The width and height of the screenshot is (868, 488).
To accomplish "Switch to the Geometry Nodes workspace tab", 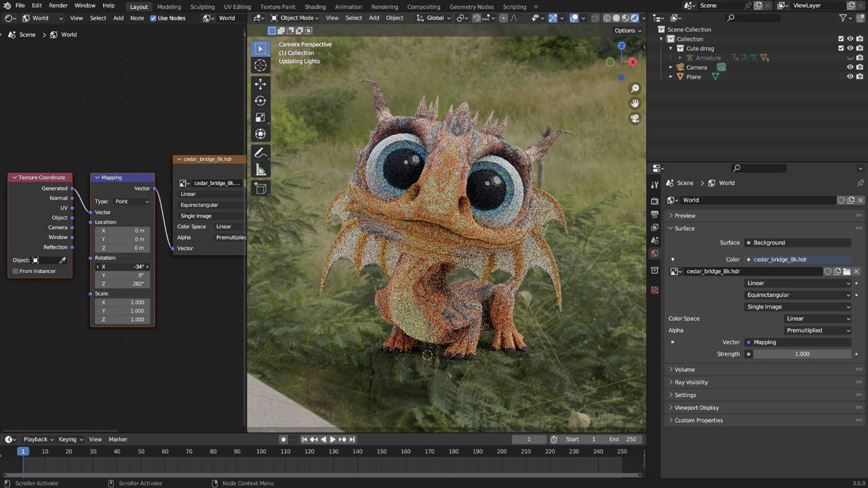I will pyautogui.click(x=471, y=7).
